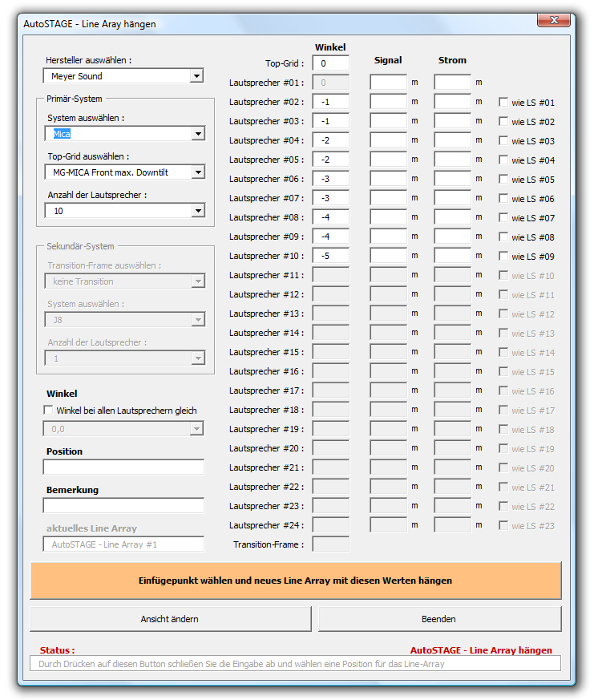This screenshot has width=594, height=700.
Task: Tick the 'wie LS #09' checkbox
Action: [503, 257]
